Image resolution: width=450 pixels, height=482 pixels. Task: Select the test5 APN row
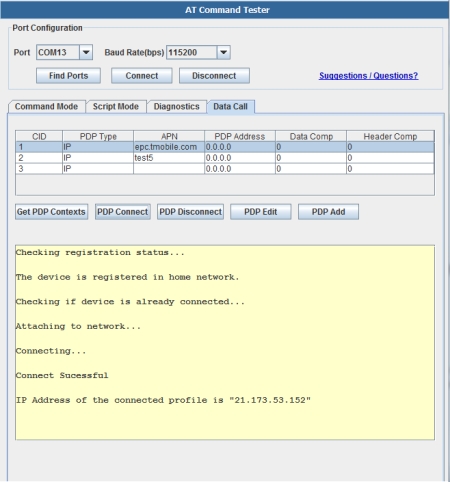(225, 158)
